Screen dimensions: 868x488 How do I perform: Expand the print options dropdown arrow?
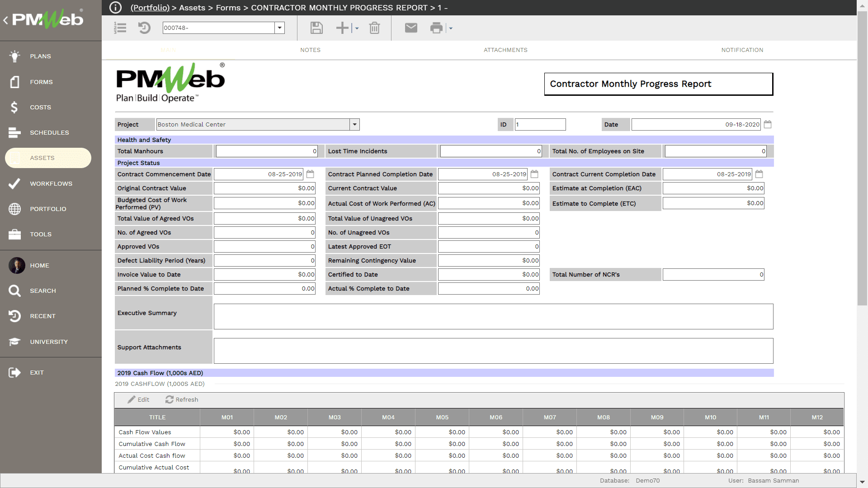[x=450, y=28]
